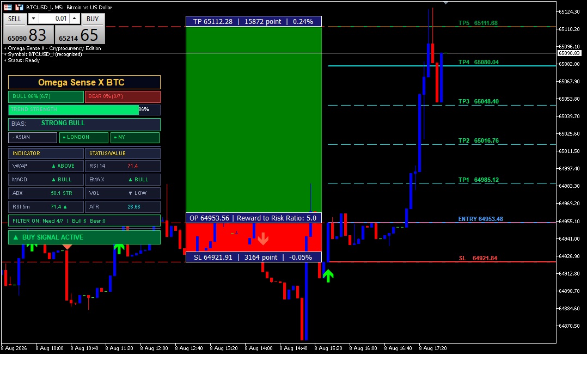Click the STATUS/VALUE column header
The height and width of the screenshot is (392, 587).
[123, 154]
